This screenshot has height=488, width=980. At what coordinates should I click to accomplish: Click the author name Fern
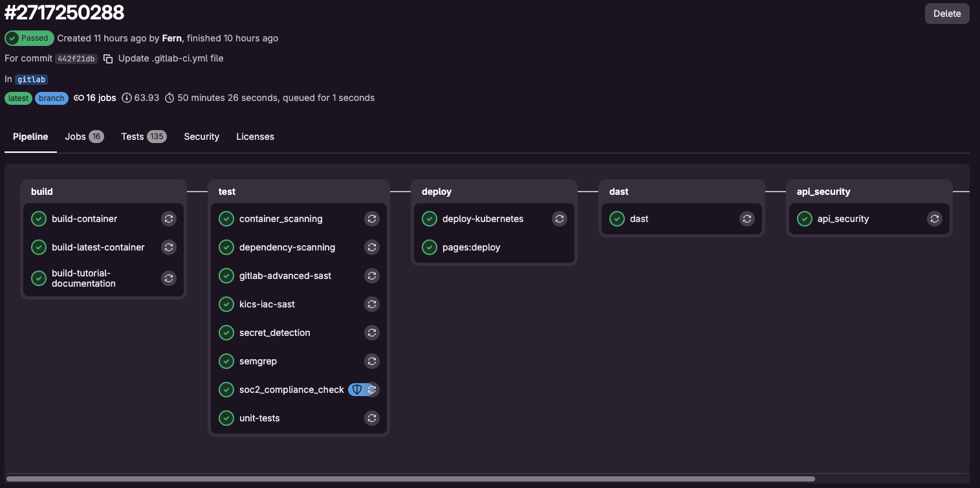tap(171, 38)
